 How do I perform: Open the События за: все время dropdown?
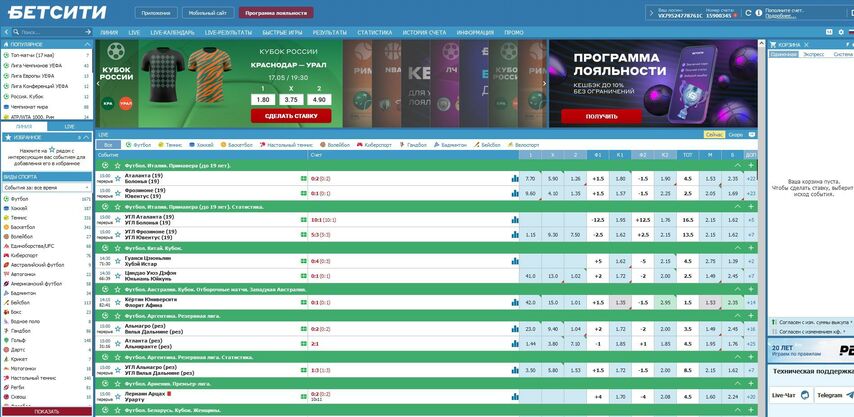click(x=47, y=187)
